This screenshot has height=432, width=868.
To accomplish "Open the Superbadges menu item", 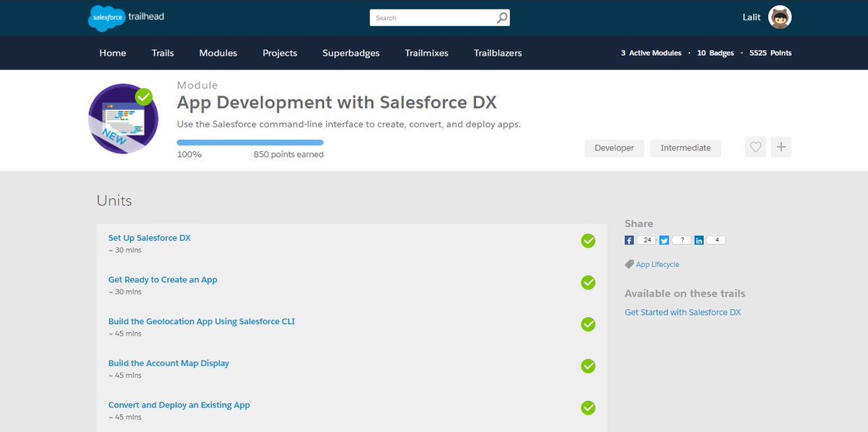I will (x=351, y=53).
